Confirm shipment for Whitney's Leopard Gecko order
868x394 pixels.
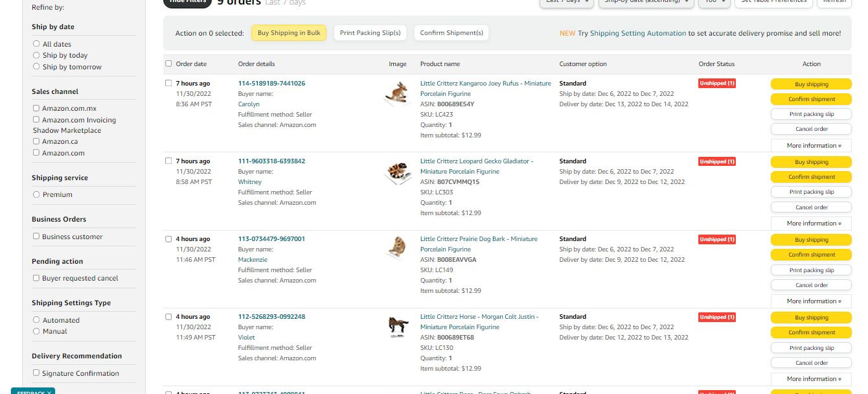coord(811,177)
